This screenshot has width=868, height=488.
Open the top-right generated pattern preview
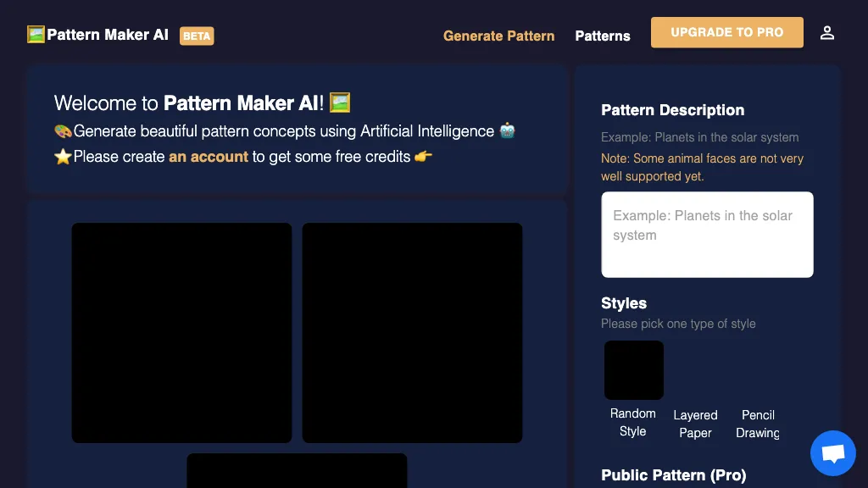coord(412,332)
